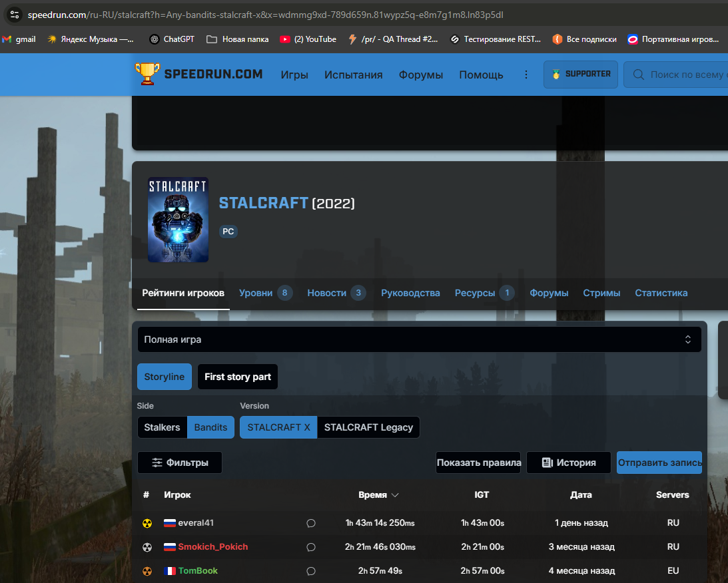Screen dimensions: 728x583
Task: Switch to the Статистика tab
Action: 661,293
